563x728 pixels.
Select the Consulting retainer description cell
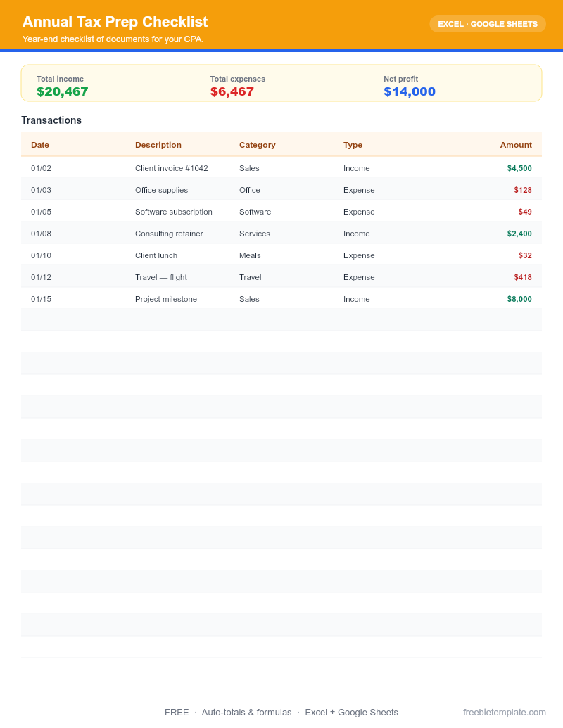point(169,234)
